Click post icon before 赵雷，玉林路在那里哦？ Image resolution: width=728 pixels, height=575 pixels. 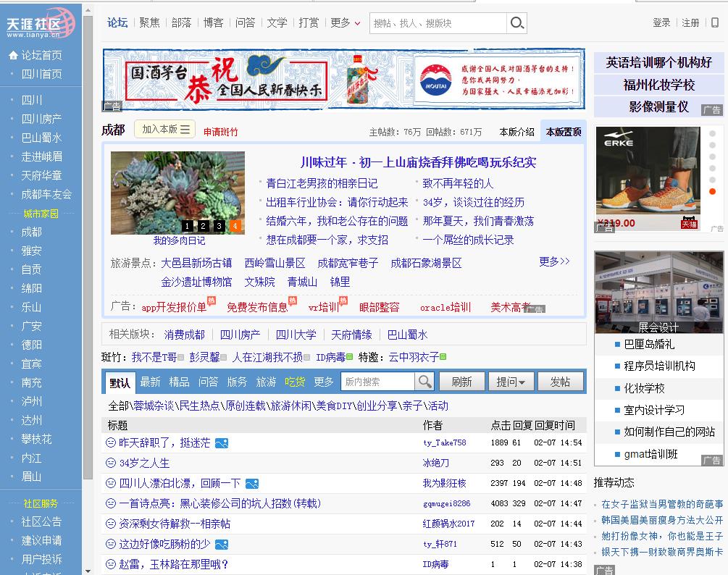[111, 564]
